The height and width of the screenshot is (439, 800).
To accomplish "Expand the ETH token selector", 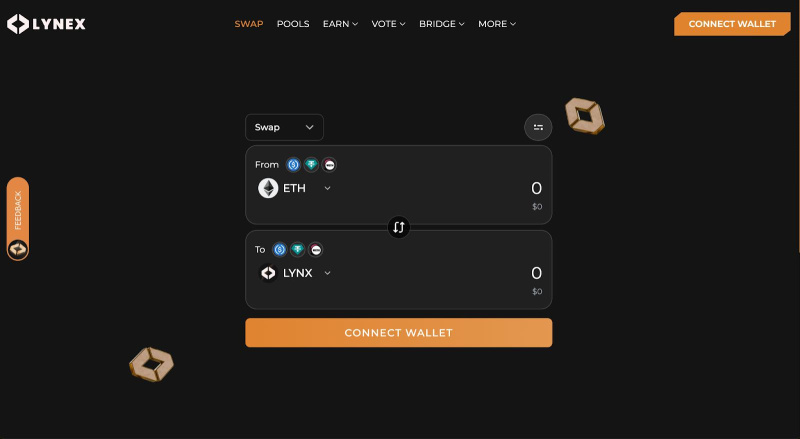I will pyautogui.click(x=294, y=188).
